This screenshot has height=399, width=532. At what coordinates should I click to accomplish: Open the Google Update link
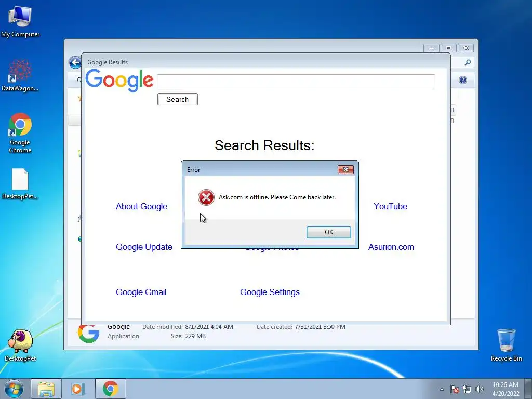[x=144, y=247]
